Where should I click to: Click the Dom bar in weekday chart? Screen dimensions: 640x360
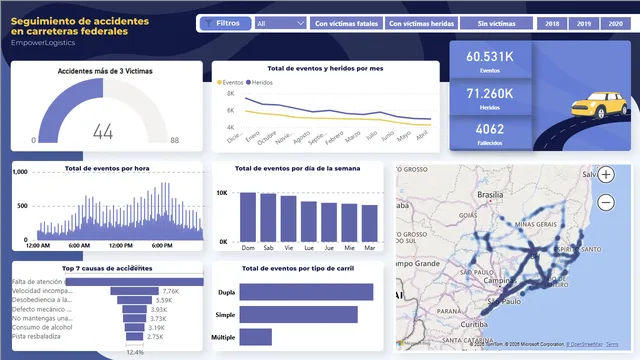(x=248, y=217)
